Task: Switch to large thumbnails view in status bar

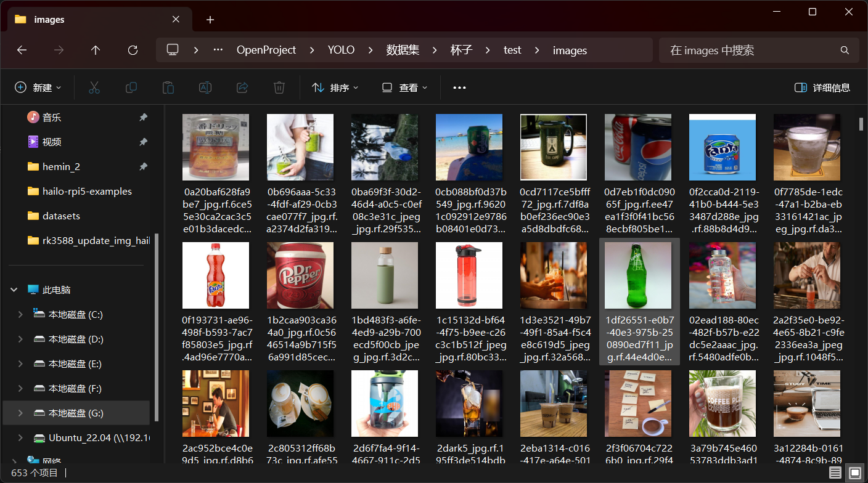Action: click(x=854, y=473)
